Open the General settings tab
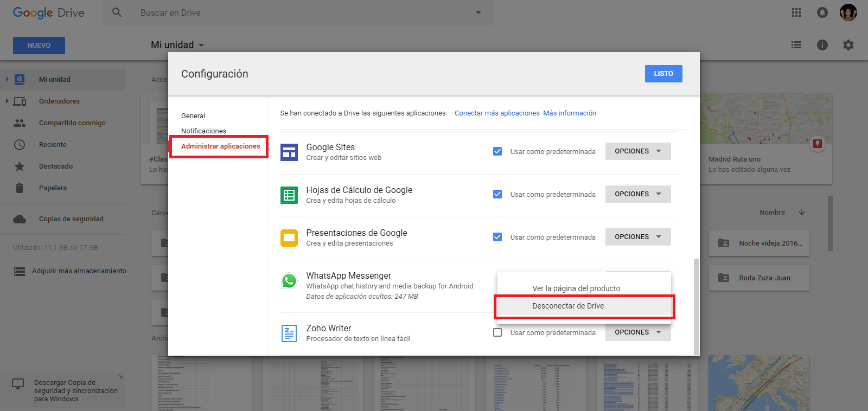The image size is (868, 411). coord(193,115)
